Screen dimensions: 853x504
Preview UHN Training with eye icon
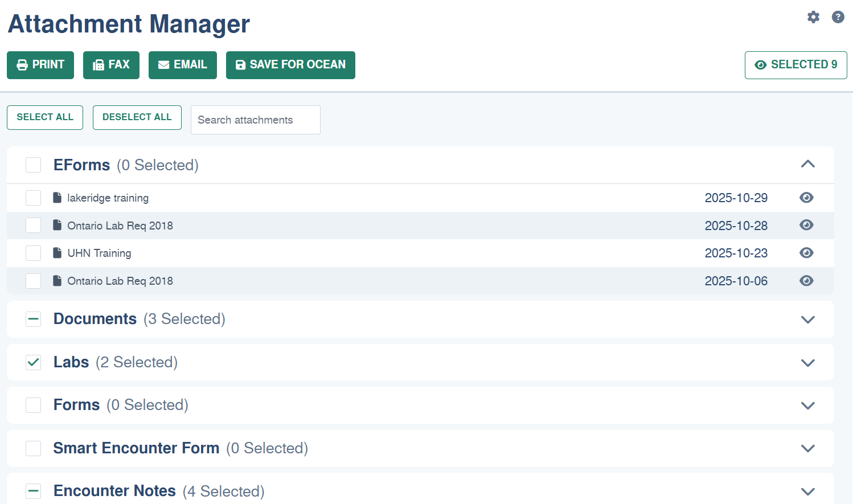[x=806, y=253]
